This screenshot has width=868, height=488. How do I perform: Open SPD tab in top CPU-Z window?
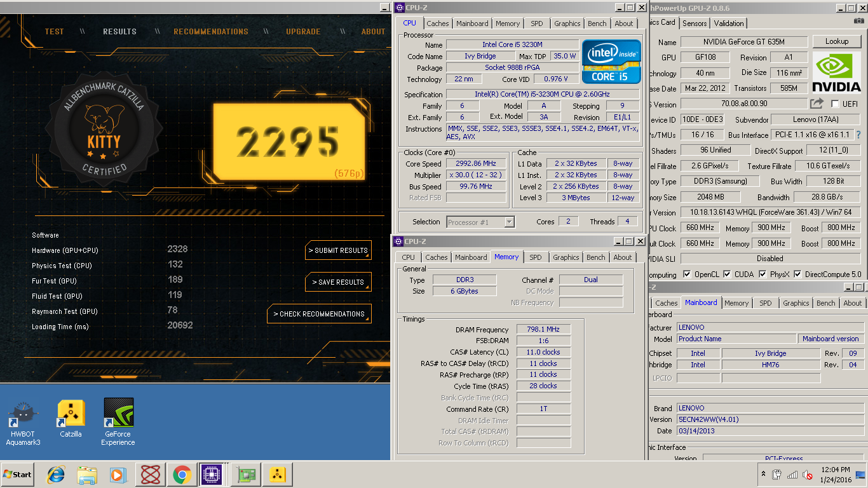click(537, 24)
